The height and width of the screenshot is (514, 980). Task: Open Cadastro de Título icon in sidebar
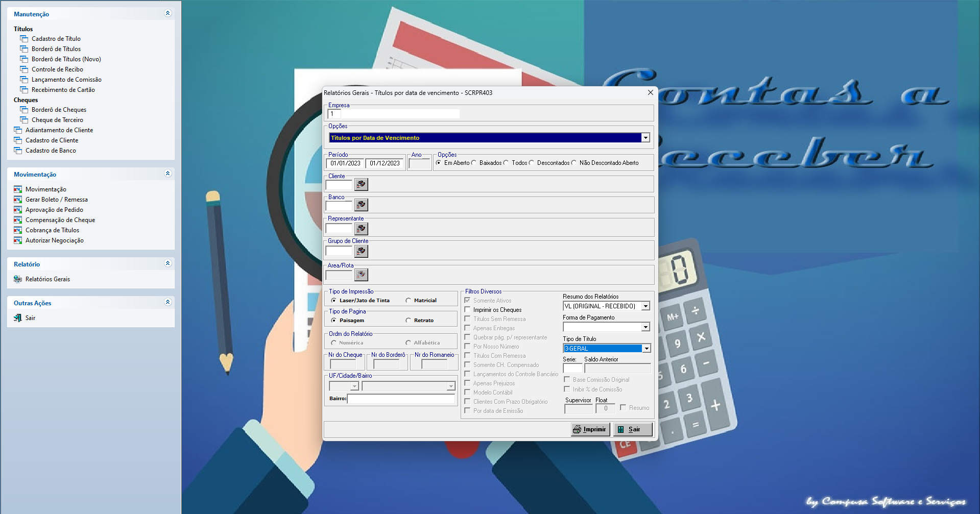24,39
